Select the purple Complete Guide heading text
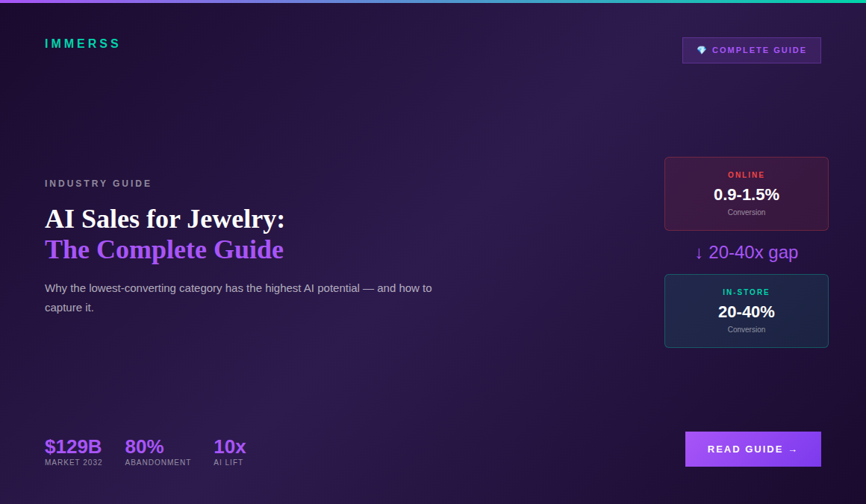 coord(164,250)
